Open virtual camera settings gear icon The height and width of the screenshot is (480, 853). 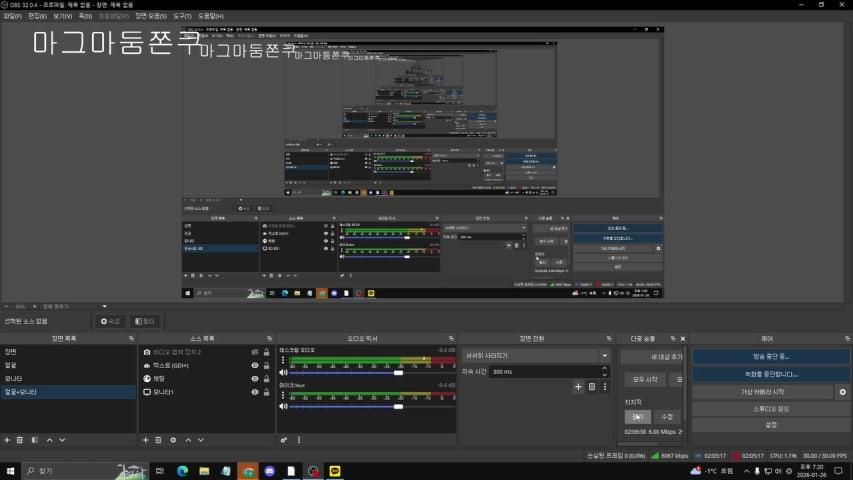point(843,392)
